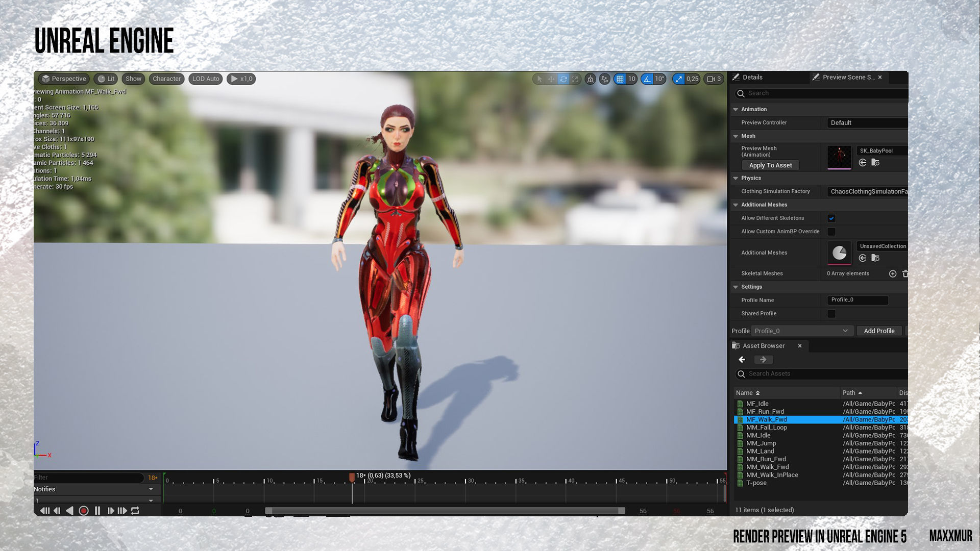The width and height of the screenshot is (980, 551).
Task: Collapse the Physics section
Action: 736,179
